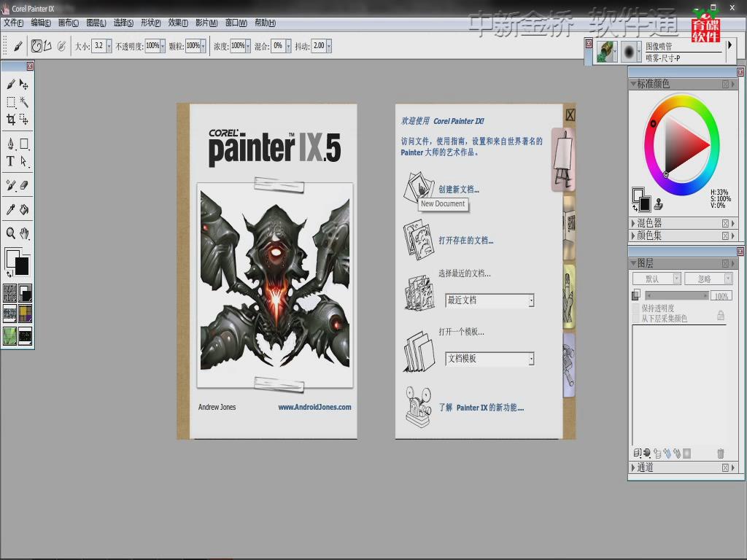Open the 编辑 menu
The height and width of the screenshot is (560, 747).
pos(41,23)
